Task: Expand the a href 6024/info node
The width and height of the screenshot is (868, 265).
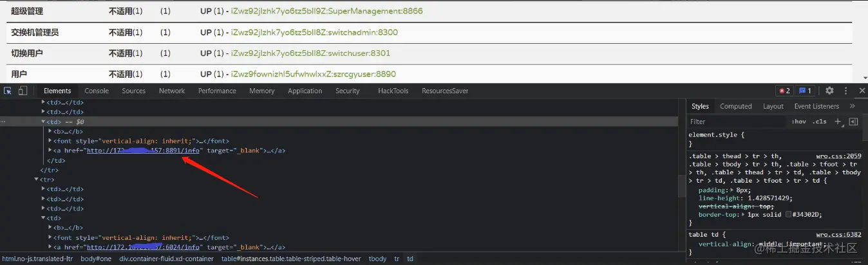Action: coord(51,247)
